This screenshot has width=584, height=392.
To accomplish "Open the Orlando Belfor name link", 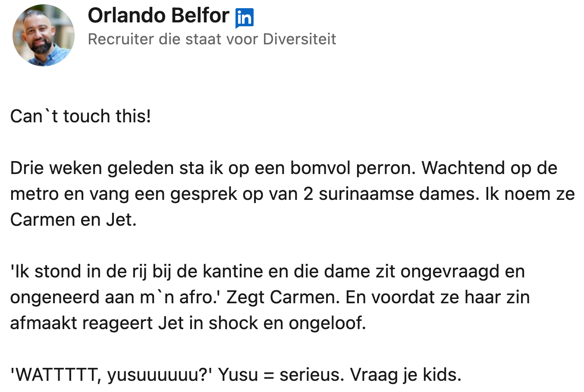I will coord(158,16).
